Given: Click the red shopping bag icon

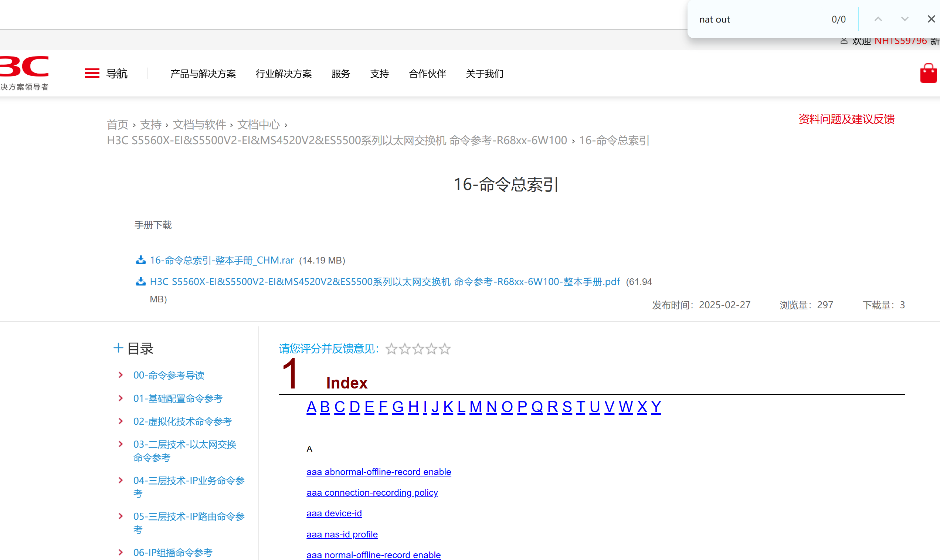Looking at the screenshot, I should click(x=928, y=74).
